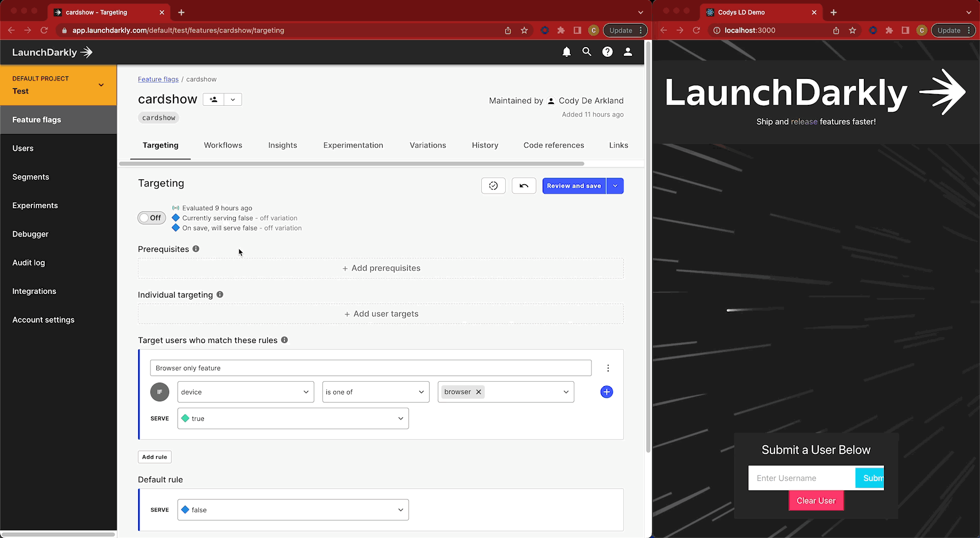Click Add user targets
The image size is (980, 538).
[x=381, y=314]
